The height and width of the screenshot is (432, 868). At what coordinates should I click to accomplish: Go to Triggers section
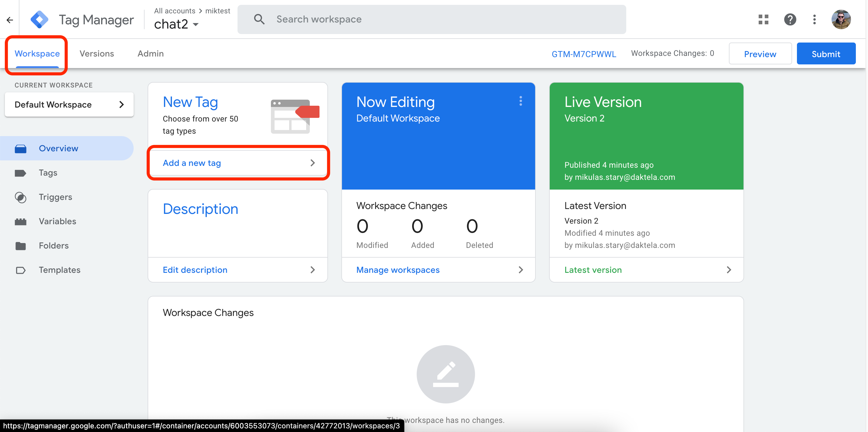point(55,197)
